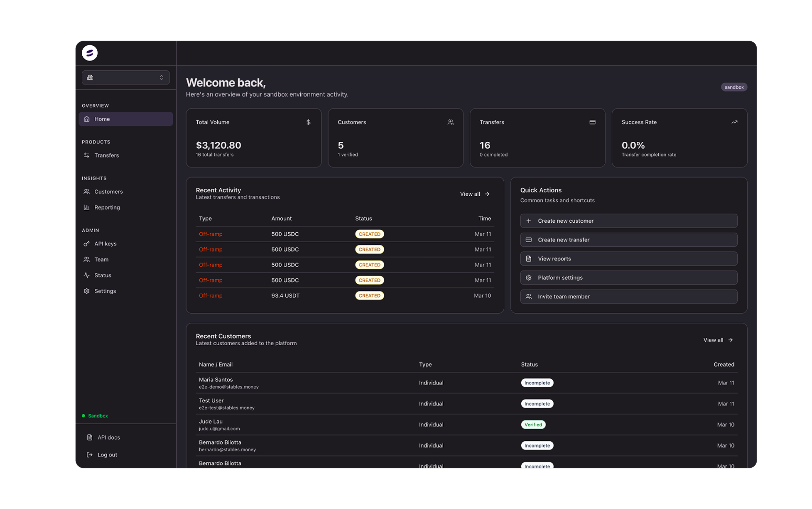Screen dimensions: 812x509
Task: Click the Settings gear icon in sidebar
Action: click(x=86, y=291)
